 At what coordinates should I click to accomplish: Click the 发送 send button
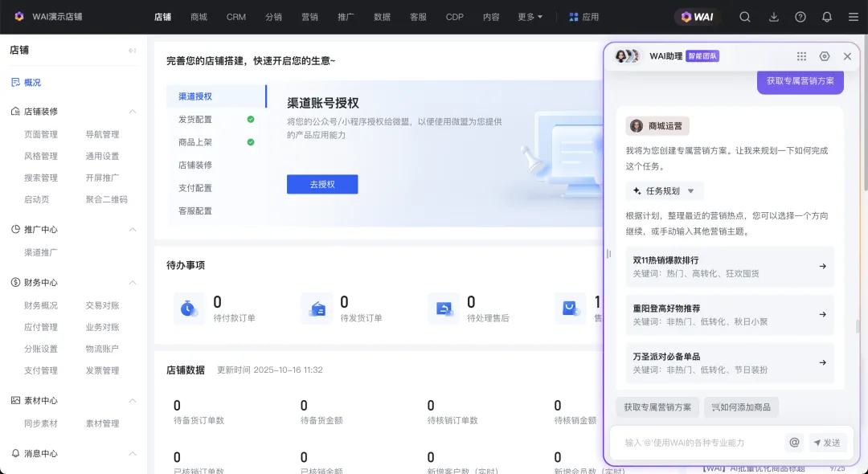click(x=828, y=442)
